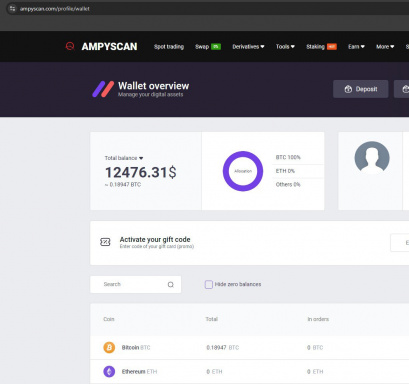Open the Swap menu item
The width and height of the screenshot is (409, 384).
[x=202, y=47]
